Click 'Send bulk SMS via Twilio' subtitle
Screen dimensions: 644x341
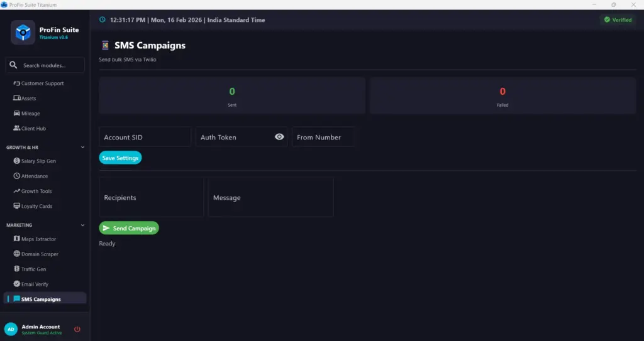coord(128,60)
